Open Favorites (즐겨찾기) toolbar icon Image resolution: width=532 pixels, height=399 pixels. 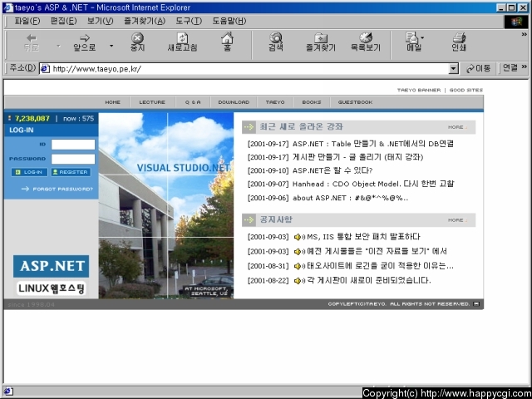coord(320,37)
